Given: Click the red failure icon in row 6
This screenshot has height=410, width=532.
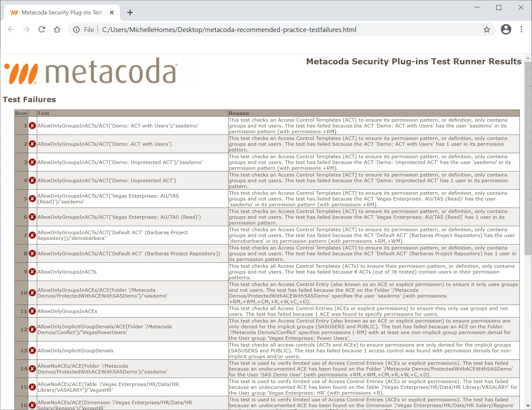Looking at the screenshot, I should pyautogui.click(x=32, y=217).
